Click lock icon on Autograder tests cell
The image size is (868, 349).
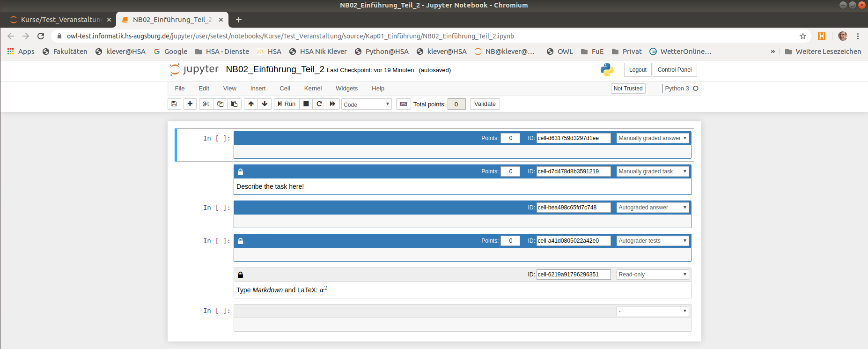point(241,241)
